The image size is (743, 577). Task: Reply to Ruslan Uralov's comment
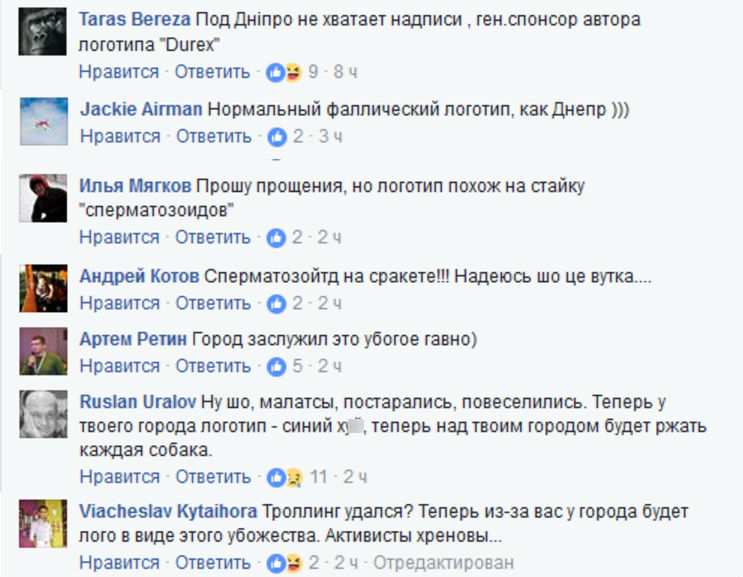(213, 475)
